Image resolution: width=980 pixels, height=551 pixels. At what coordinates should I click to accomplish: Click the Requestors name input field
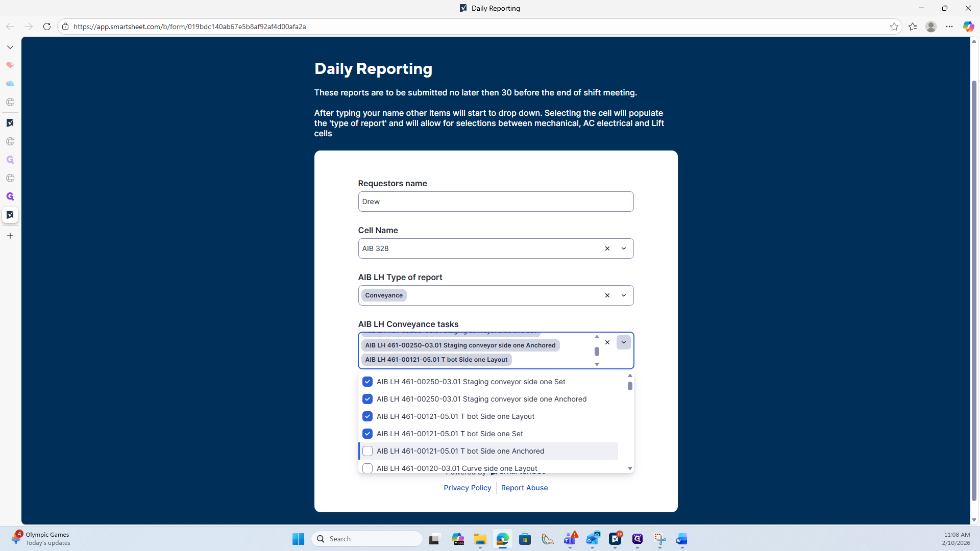pos(495,202)
